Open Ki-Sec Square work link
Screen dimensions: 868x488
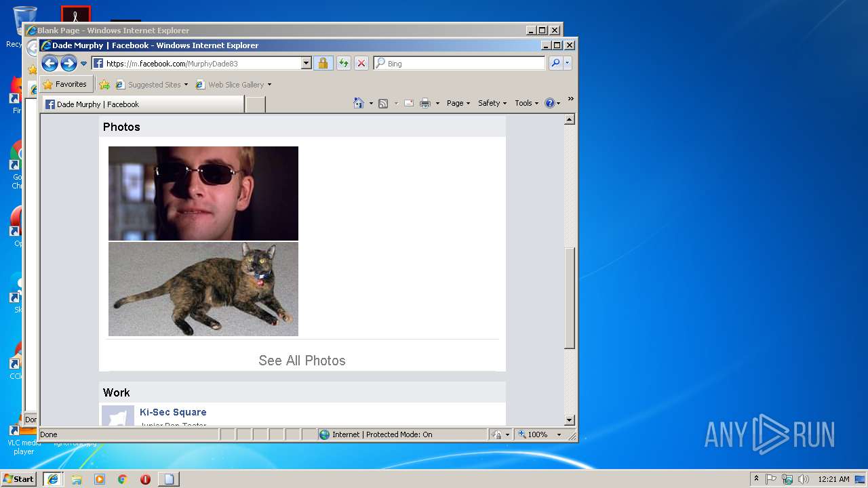[173, 412]
